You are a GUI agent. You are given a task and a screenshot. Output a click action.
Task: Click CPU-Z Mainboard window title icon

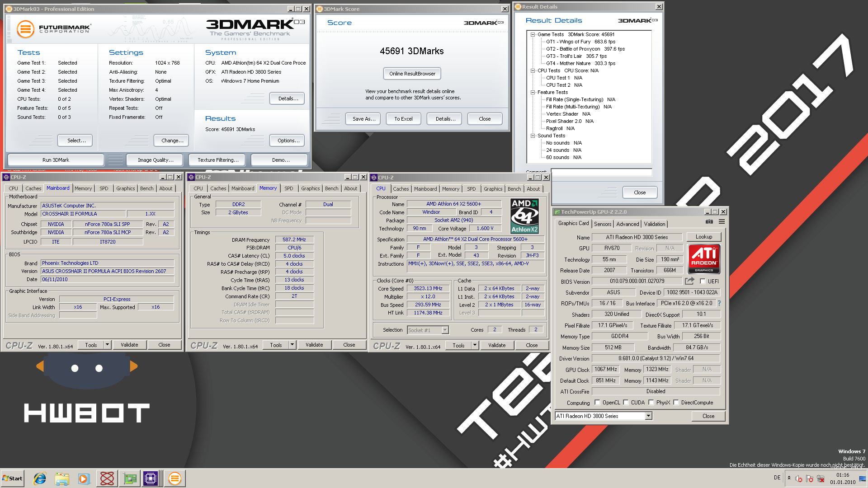[x=6, y=177]
